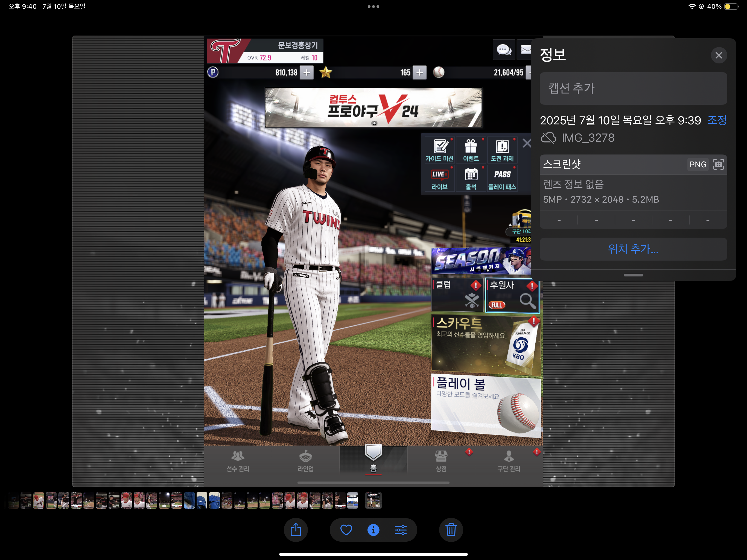Favorite the photo with the heart icon
747x560 pixels.
(346, 530)
